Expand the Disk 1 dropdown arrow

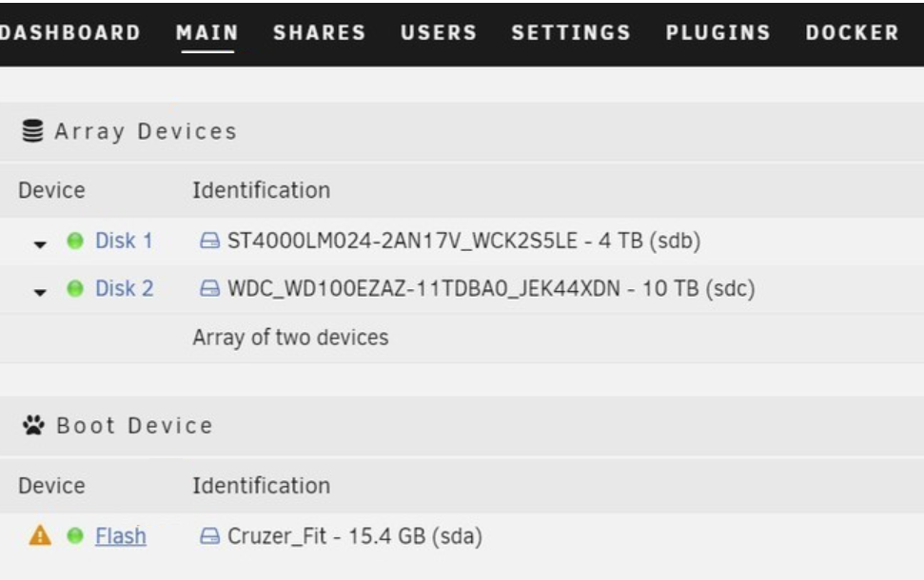coord(39,243)
